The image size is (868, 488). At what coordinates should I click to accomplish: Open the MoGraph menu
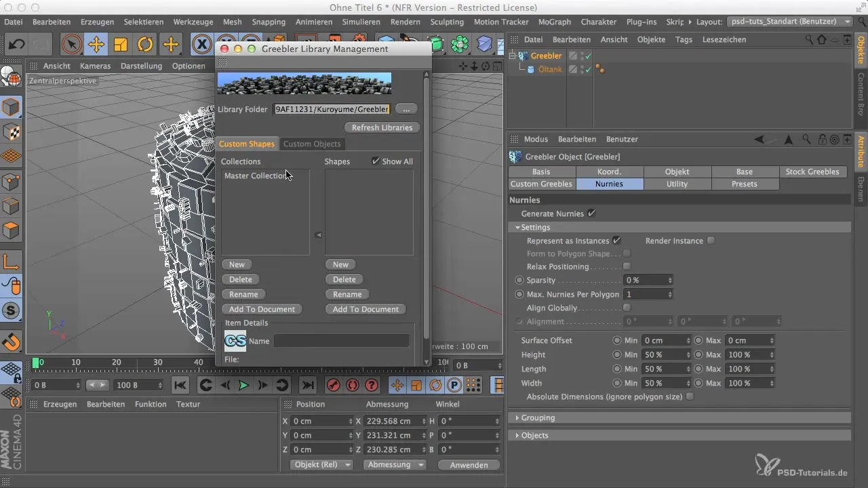click(x=556, y=22)
